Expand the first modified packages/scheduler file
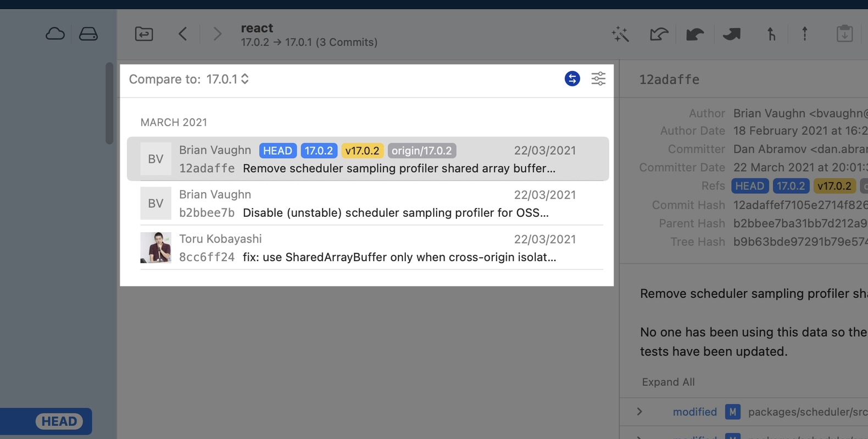This screenshot has height=439, width=868. pyautogui.click(x=639, y=412)
